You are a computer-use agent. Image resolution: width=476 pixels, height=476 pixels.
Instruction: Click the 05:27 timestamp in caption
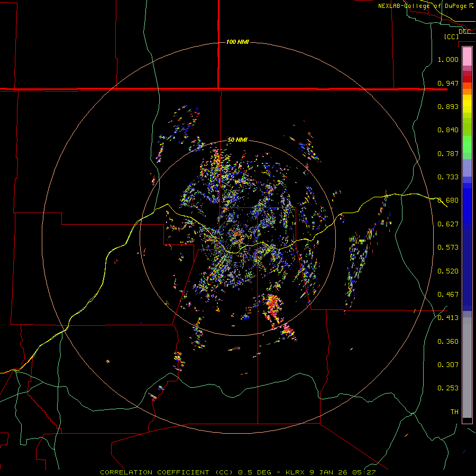click(364, 472)
